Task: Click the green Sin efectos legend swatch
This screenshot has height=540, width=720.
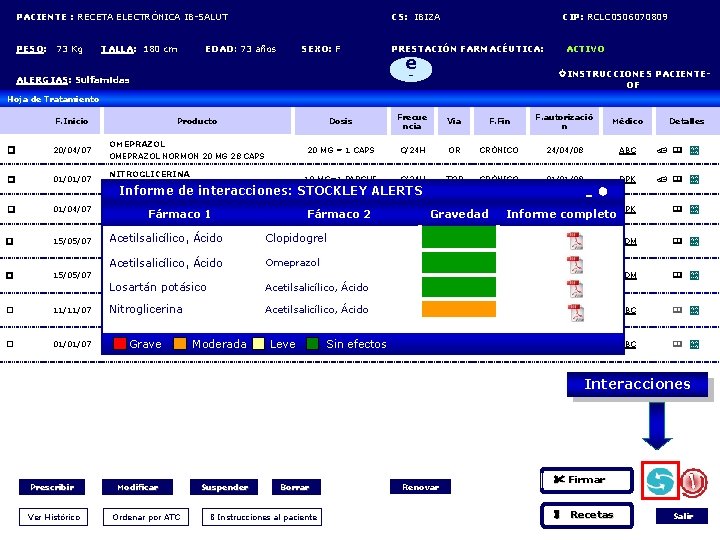Action: tap(312, 343)
